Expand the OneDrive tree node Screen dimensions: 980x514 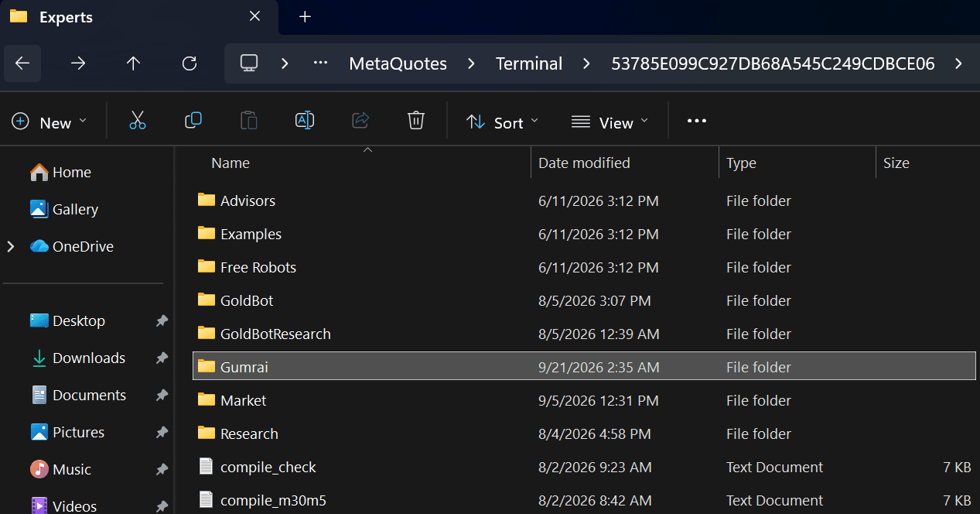pyautogui.click(x=11, y=247)
